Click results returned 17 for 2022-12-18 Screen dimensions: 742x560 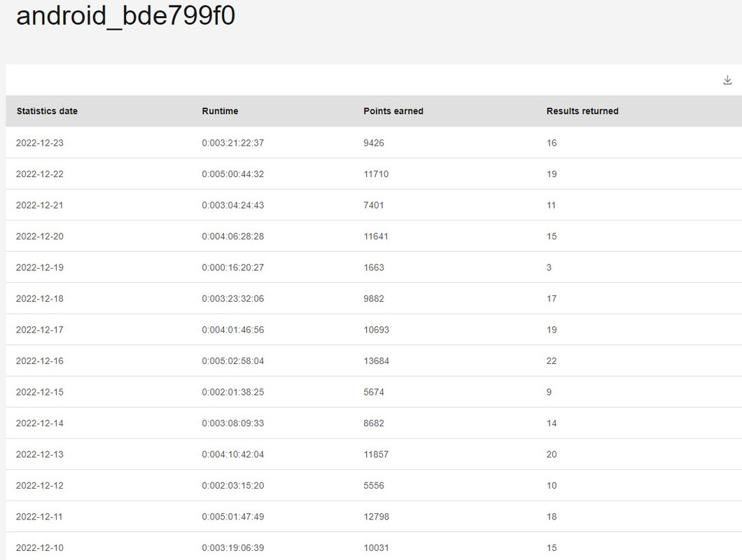tap(552, 299)
